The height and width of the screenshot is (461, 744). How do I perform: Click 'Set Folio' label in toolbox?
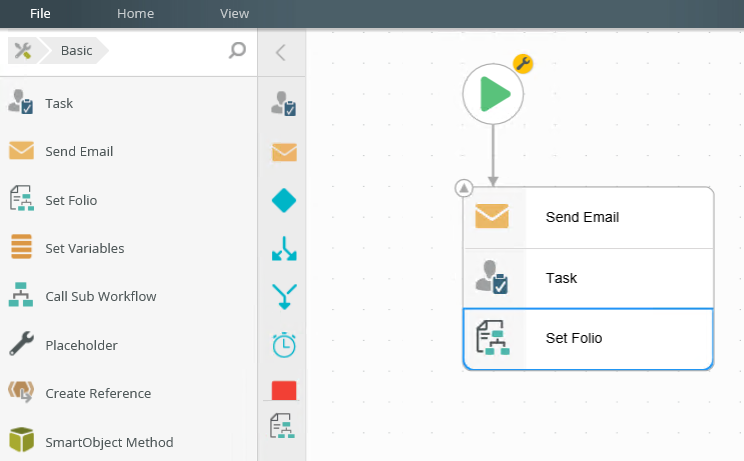click(x=71, y=200)
